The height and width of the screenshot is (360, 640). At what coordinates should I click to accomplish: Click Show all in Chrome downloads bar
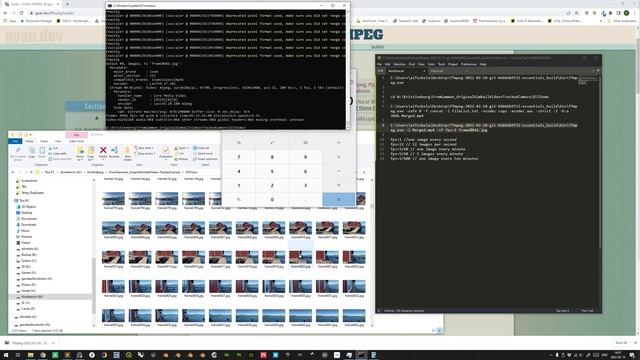coord(621,343)
